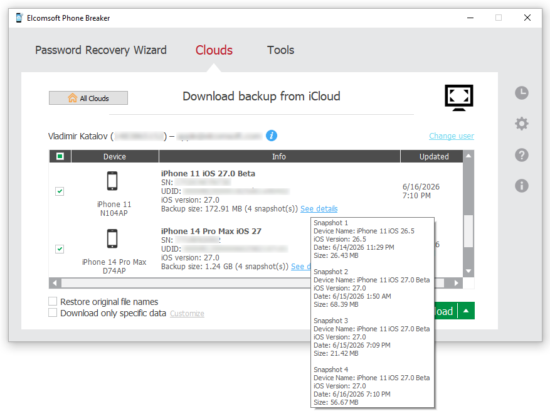
Task: Click the 'Vladimir Katalov' account name
Action: [78, 136]
